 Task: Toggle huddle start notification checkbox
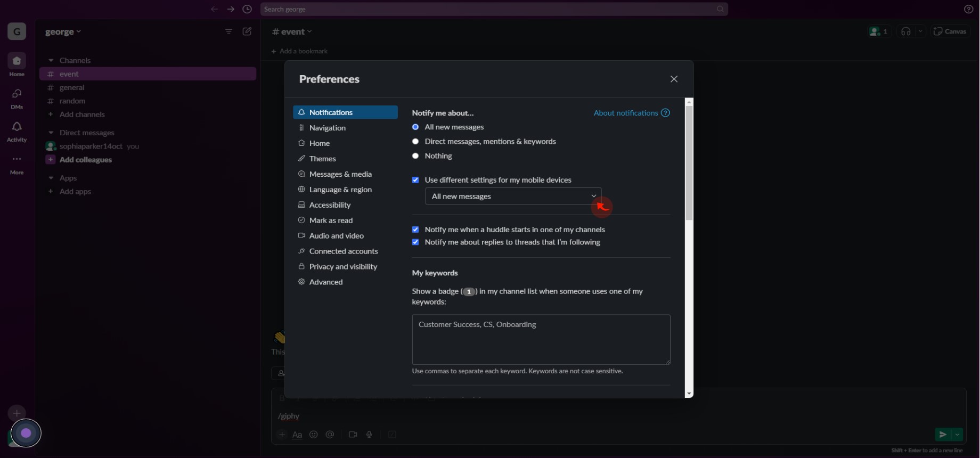pyautogui.click(x=415, y=230)
